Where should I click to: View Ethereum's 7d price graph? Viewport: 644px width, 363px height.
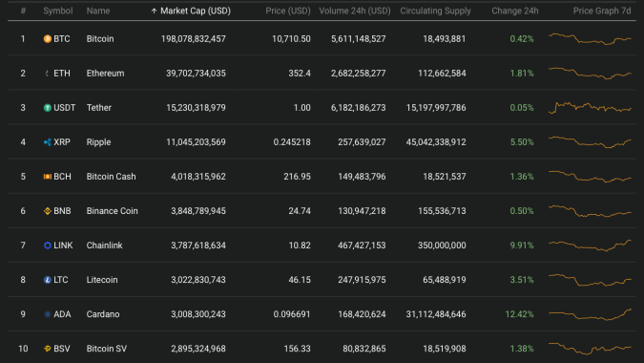point(591,74)
